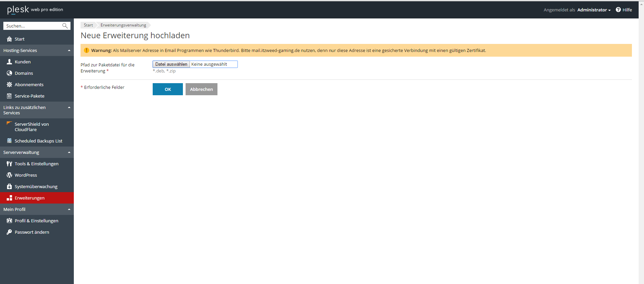This screenshot has height=284, width=644.
Task: Click the WordPress logo icon in sidebar
Action: [9, 175]
